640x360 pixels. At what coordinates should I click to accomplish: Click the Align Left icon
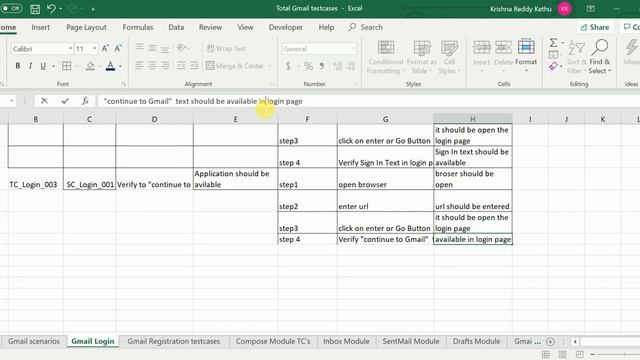(x=139, y=65)
